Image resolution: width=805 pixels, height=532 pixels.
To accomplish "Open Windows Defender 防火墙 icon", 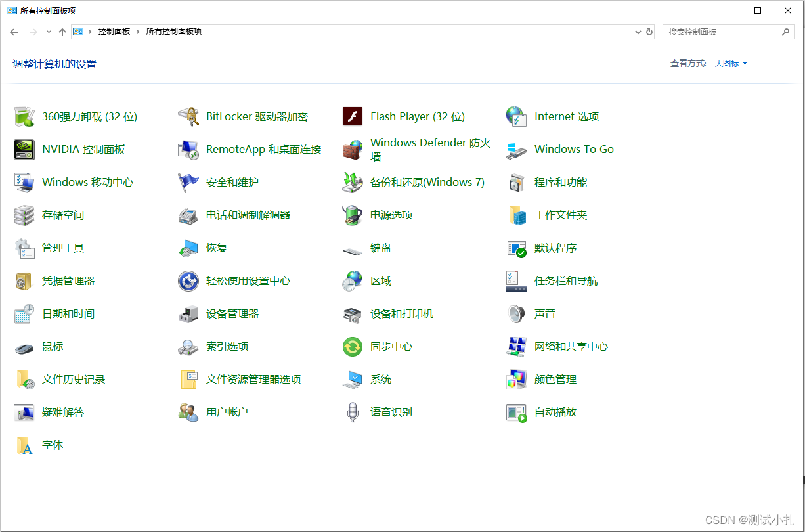I will coord(353,149).
